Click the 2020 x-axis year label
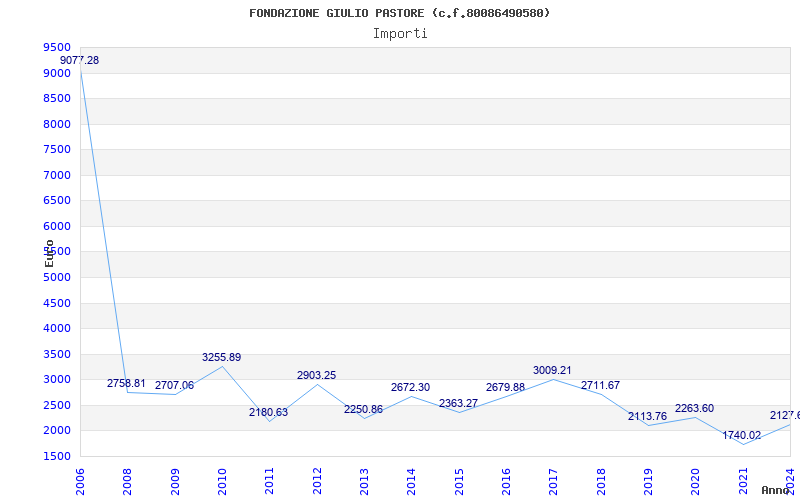This screenshot has width=800, height=500. 696,482
